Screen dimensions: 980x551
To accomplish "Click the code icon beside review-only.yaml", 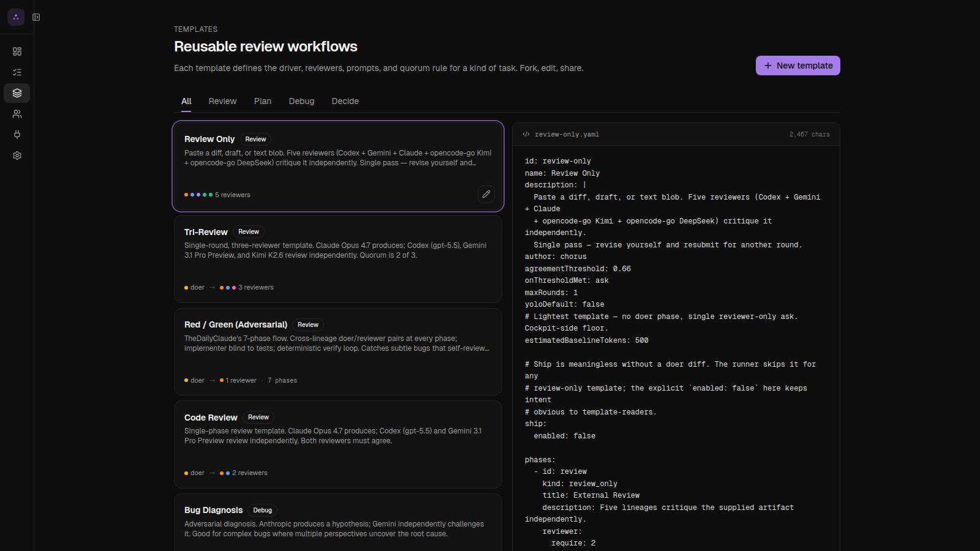I will [x=526, y=134].
